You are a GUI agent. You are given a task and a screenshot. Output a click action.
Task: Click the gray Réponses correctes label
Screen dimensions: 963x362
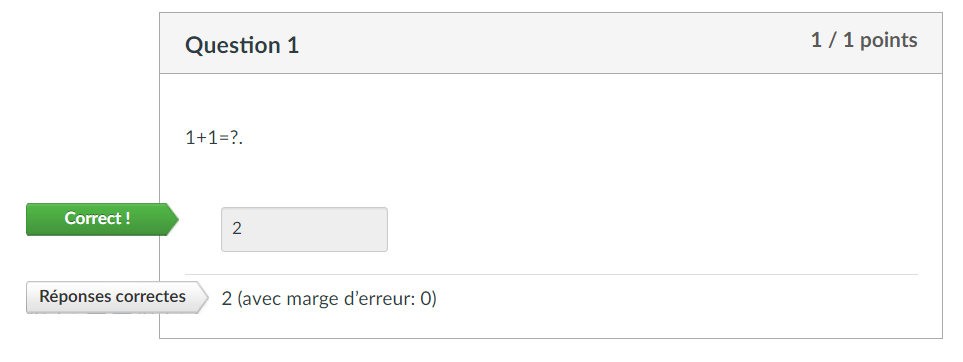click(x=117, y=297)
